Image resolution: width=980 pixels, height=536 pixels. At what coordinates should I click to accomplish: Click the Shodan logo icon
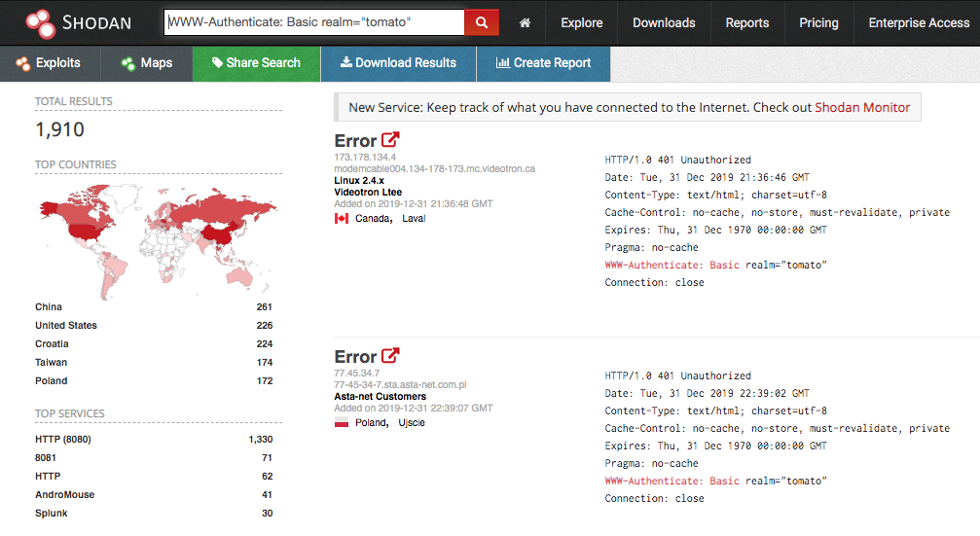41,23
